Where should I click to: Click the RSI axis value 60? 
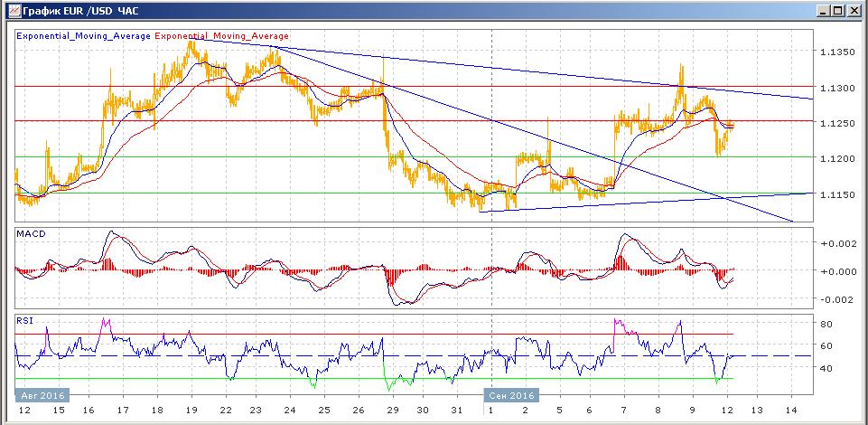(x=828, y=345)
